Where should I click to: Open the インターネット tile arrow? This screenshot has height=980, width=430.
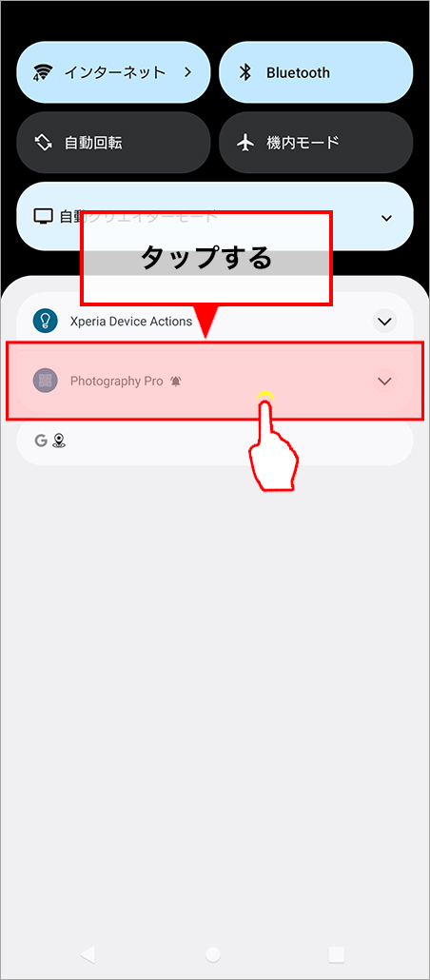187,72
